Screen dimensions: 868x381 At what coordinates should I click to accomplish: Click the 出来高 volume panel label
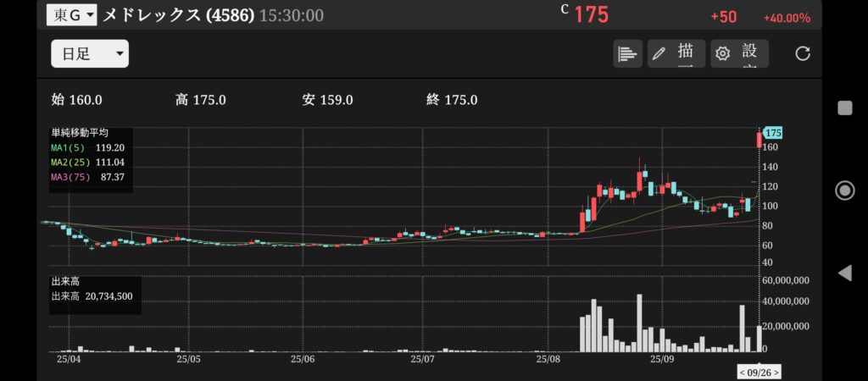click(64, 281)
